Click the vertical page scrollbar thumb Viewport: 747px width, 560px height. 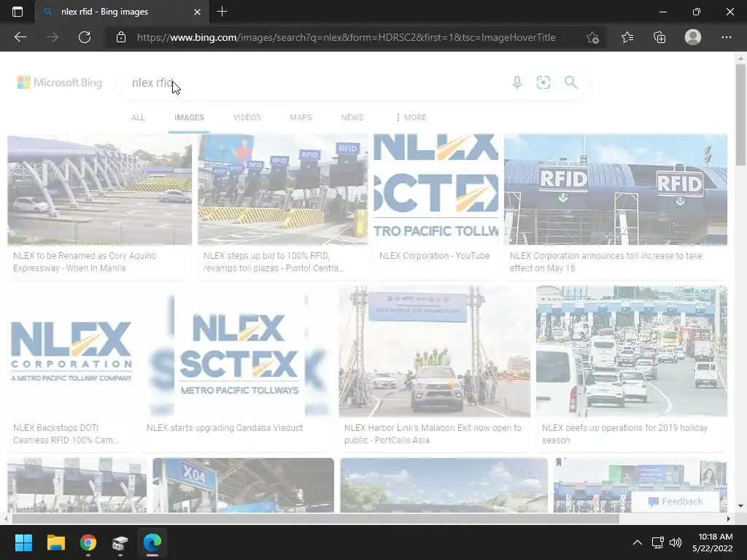tap(740, 114)
